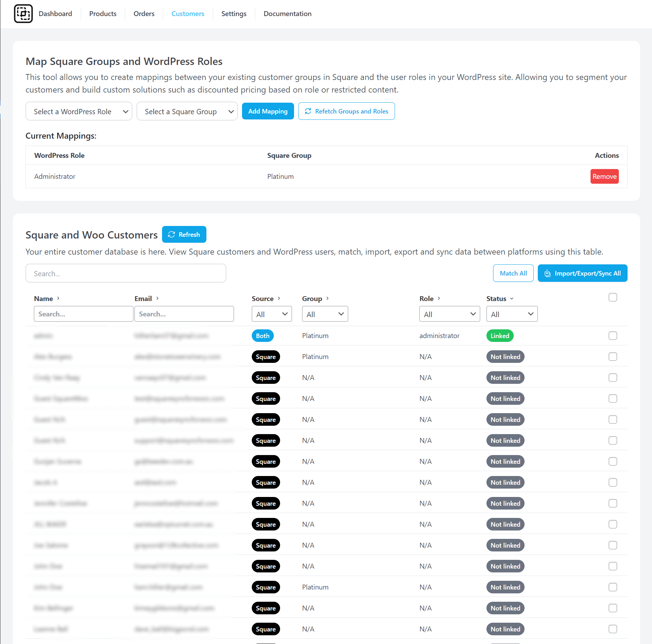Check the fourth table row checkbox
This screenshot has width=652, height=644.
click(x=613, y=398)
